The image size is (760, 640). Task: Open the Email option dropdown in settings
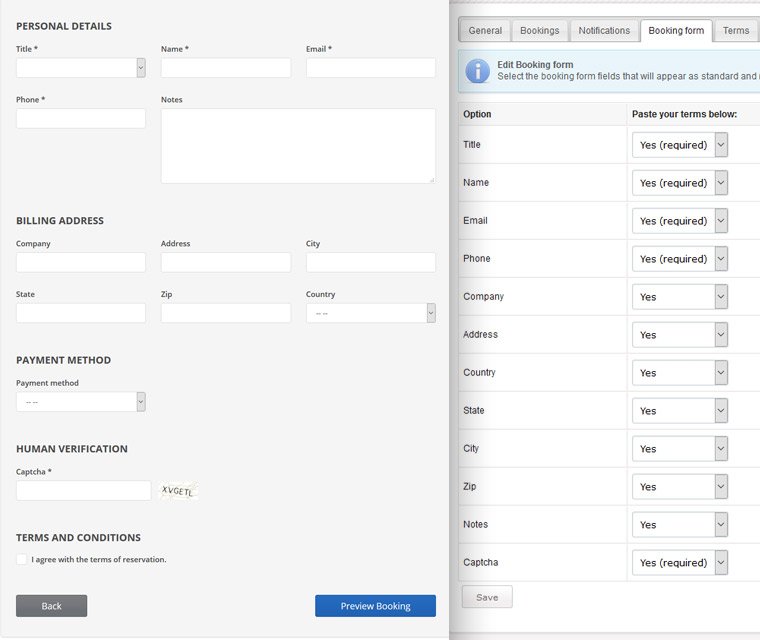click(x=680, y=221)
